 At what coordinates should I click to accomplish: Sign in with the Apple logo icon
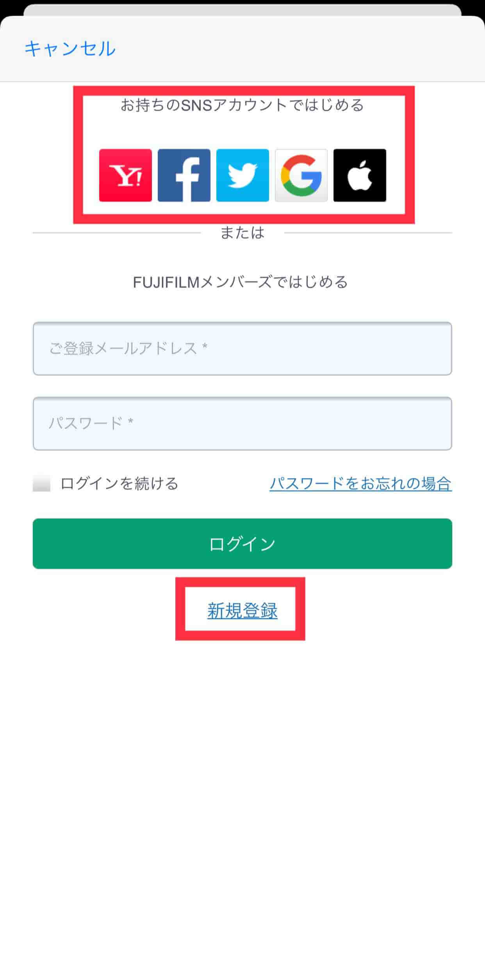coord(360,175)
